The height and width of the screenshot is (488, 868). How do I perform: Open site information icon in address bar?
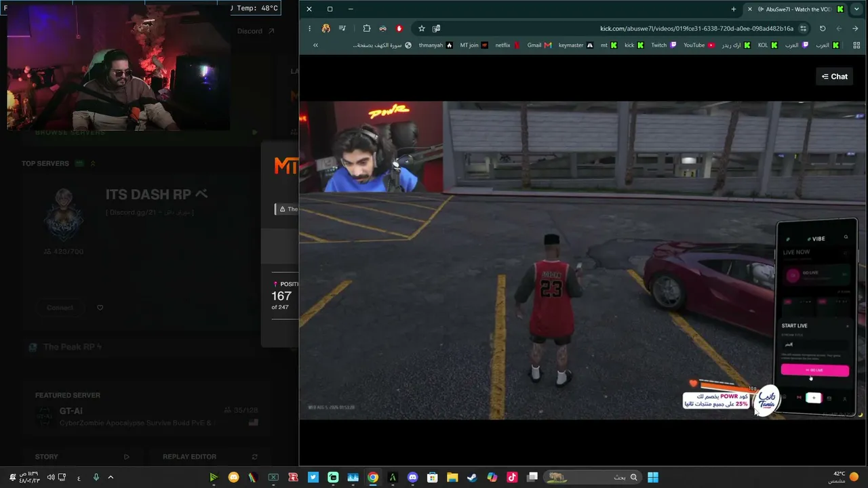pos(803,28)
